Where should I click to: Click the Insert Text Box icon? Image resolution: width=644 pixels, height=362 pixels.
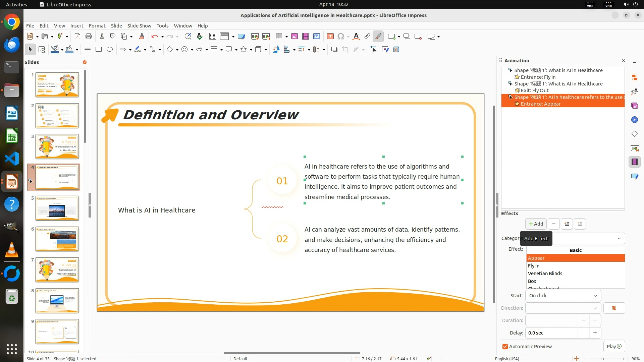click(330, 37)
